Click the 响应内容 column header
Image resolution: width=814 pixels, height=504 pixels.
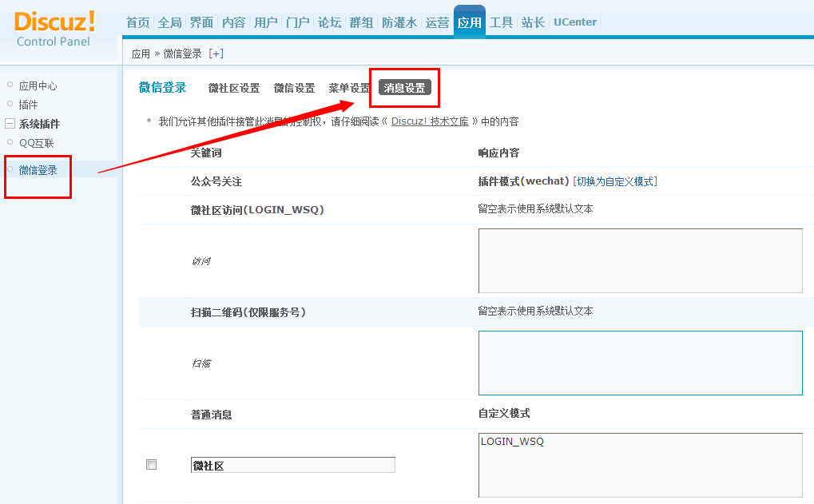click(x=499, y=153)
